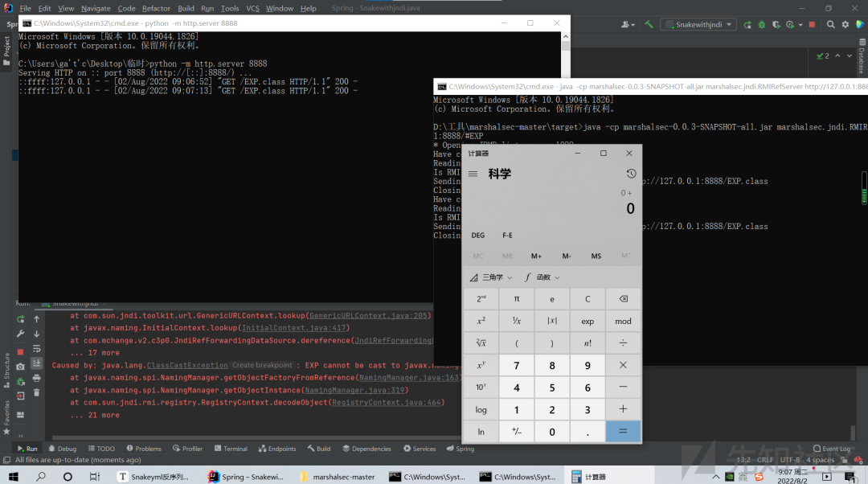This screenshot has height=484, width=868.
Task: Click the Up stack trace arrow
Action: tap(36, 319)
